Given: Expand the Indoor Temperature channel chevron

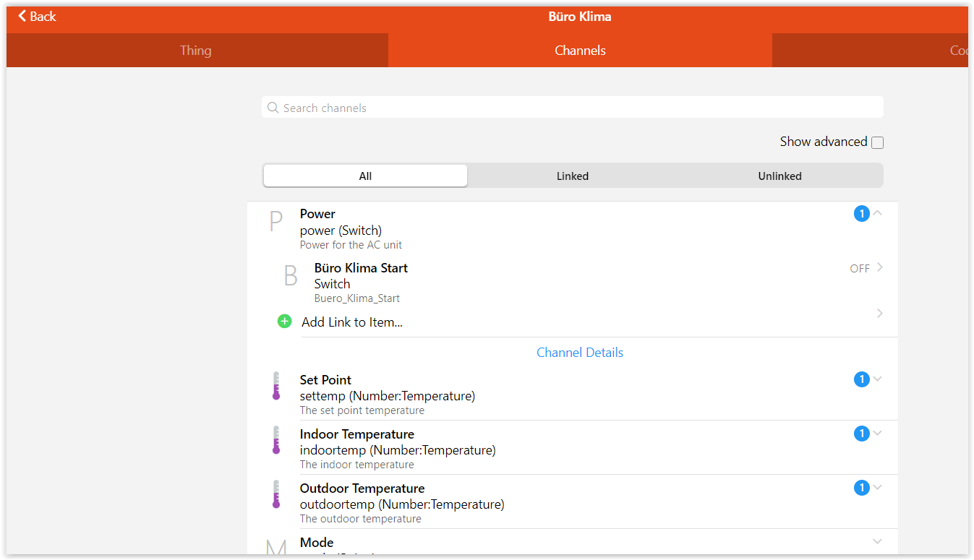Looking at the screenshot, I should (x=878, y=433).
